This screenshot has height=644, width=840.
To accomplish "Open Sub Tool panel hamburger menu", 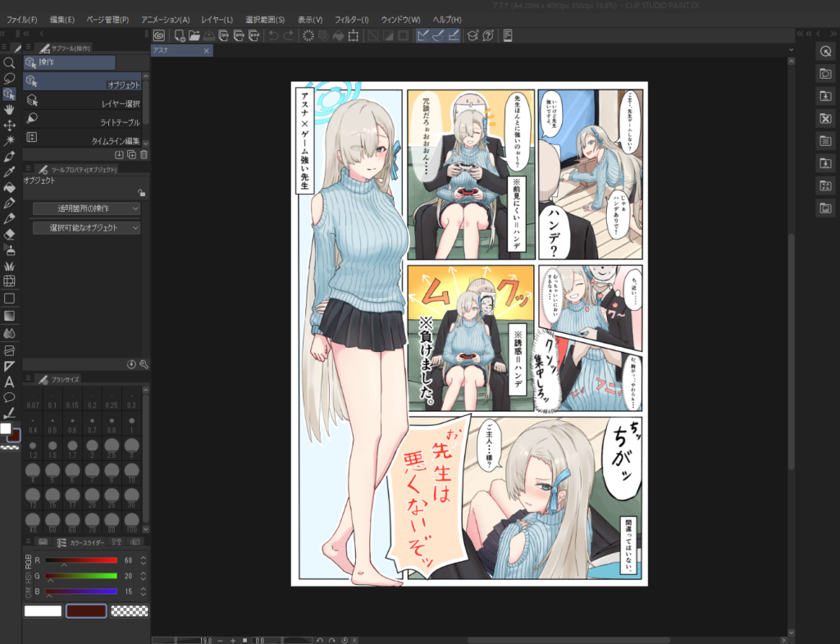I will [28, 47].
